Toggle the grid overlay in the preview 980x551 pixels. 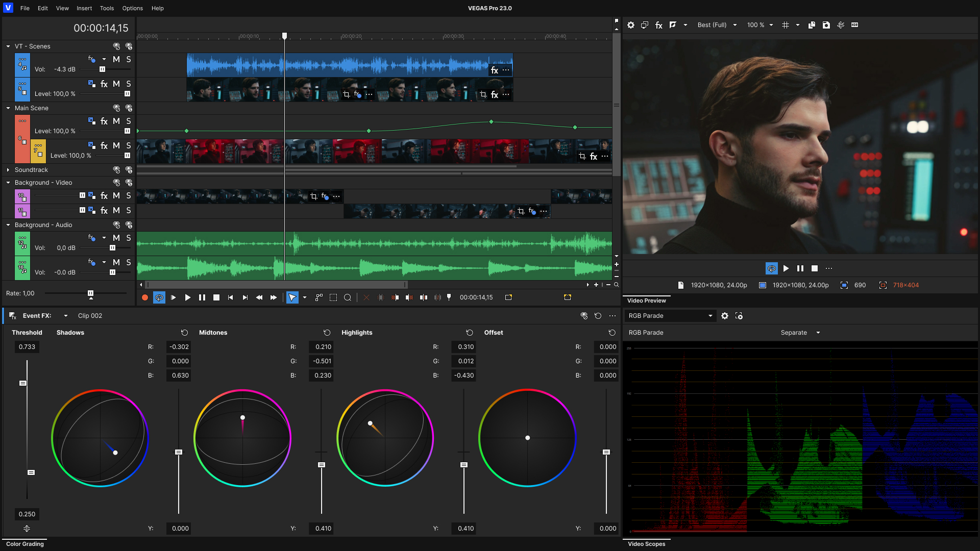(786, 25)
